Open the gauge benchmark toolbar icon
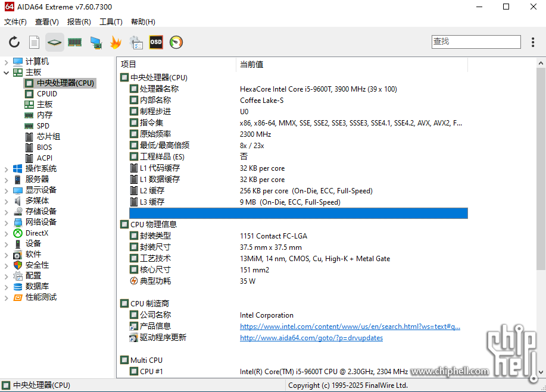Viewport: 546px width, 392px height. point(176,42)
